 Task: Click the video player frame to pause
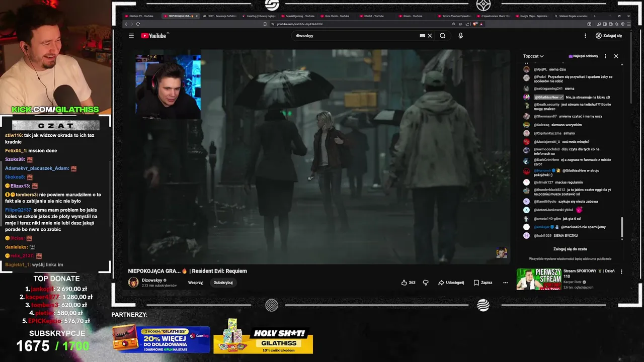[319, 156]
